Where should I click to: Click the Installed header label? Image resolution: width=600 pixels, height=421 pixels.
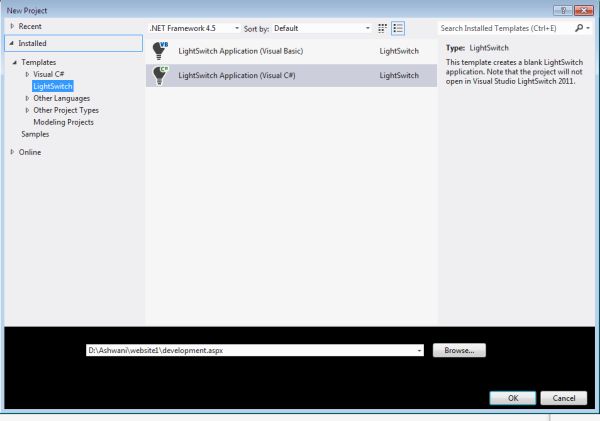click(33, 43)
